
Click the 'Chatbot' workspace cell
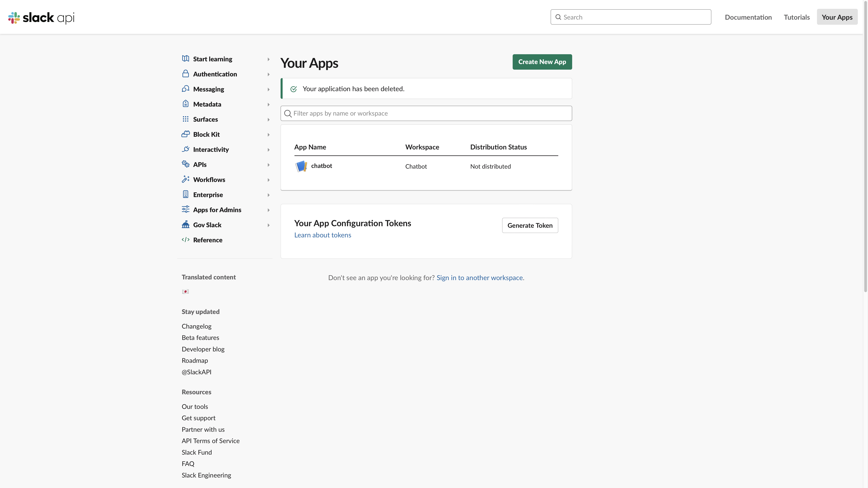tap(416, 166)
